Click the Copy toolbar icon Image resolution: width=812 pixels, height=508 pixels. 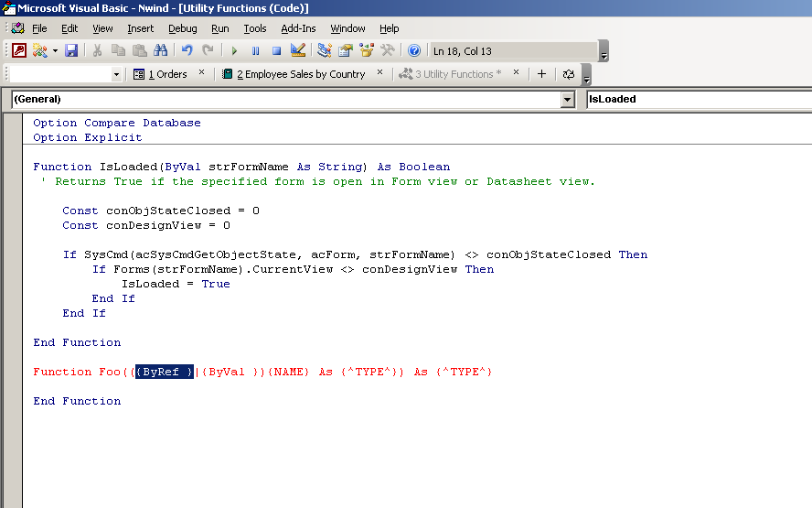point(118,50)
